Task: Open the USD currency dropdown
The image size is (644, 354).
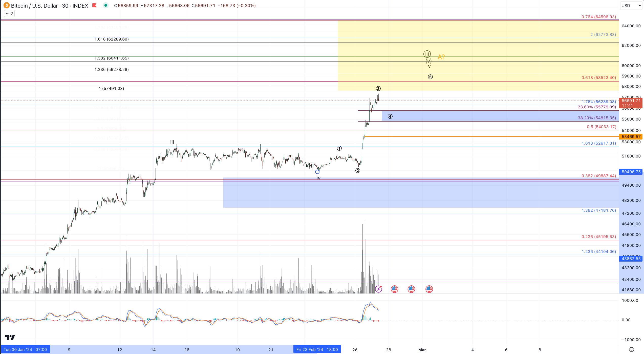Action: [631, 6]
